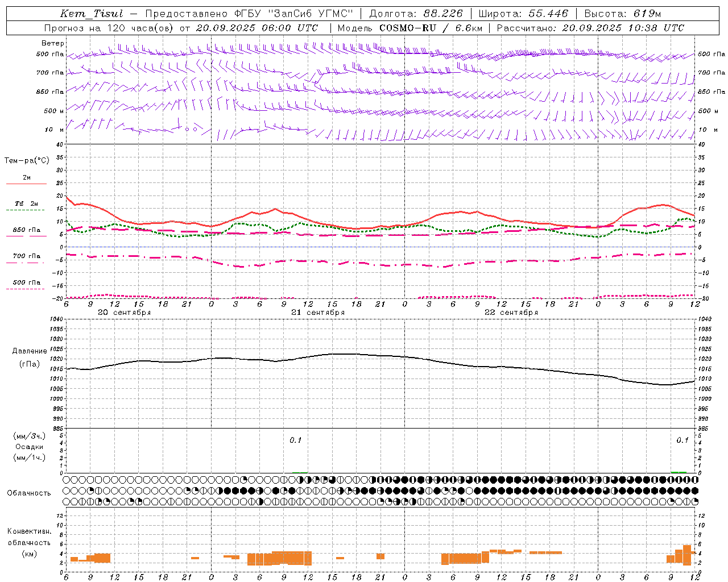The height and width of the screenshot is (582, 728).
Task: Select the text Предоставлено ФГБУ "ЗапСиб УГМС"
Action: pyautogui.click(x=249, y=14)
